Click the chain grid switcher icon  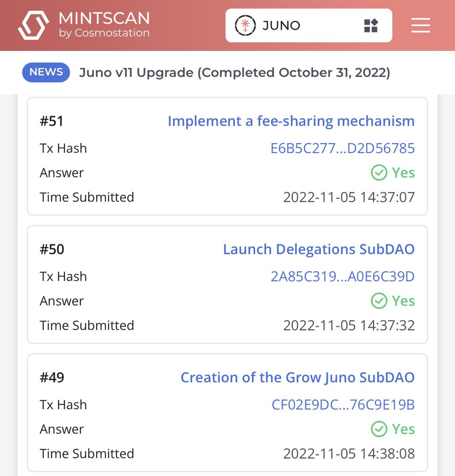click(x=371, y=25)
